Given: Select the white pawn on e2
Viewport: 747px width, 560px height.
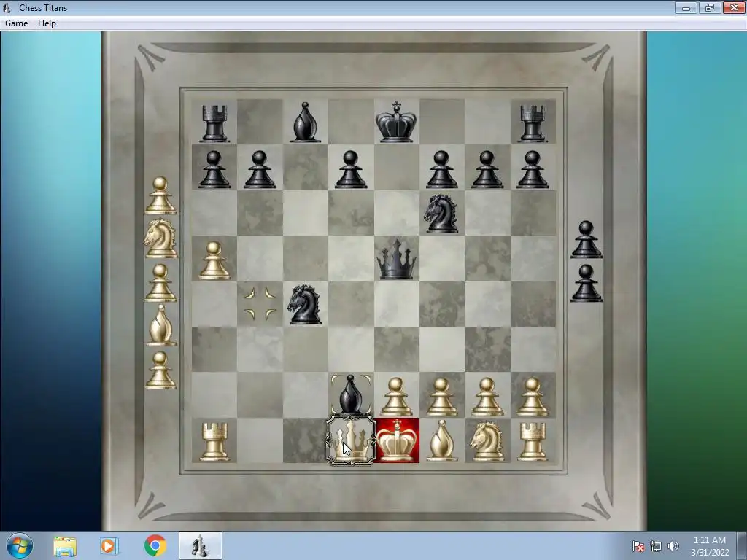Looking at the screenshot, I should [x=396, y=397].
